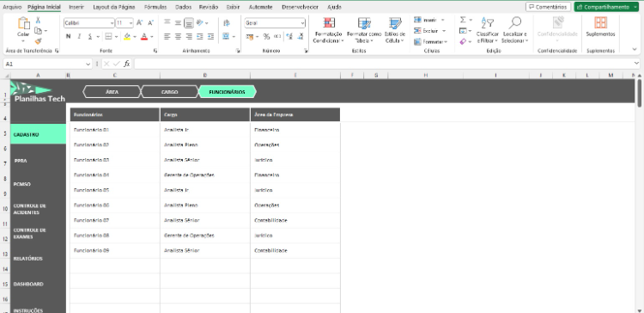644x313 pixels.
Task: Toggle italic I formatting
Action: click(x=79, y=37)
